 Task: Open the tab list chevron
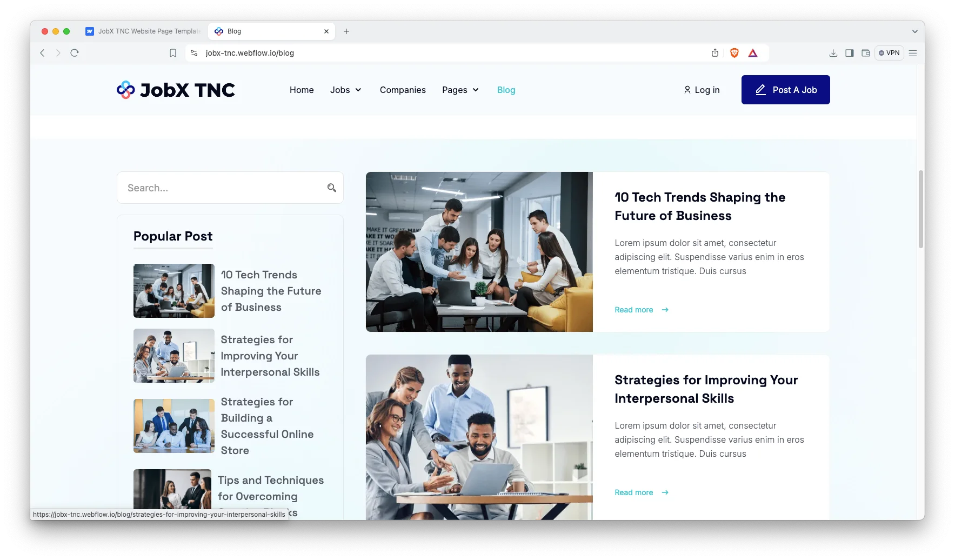tap(914, 31)
